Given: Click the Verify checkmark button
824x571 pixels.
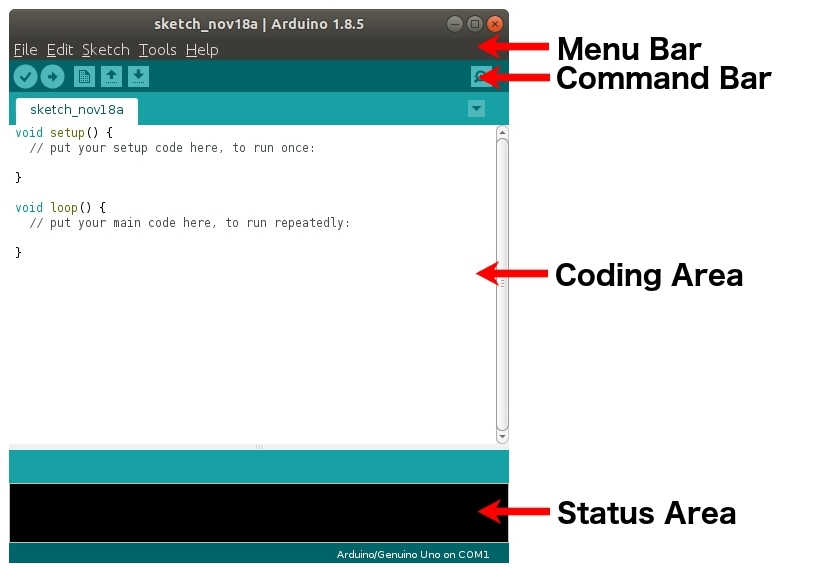Looking at the screenshot, I should (25, 77).
